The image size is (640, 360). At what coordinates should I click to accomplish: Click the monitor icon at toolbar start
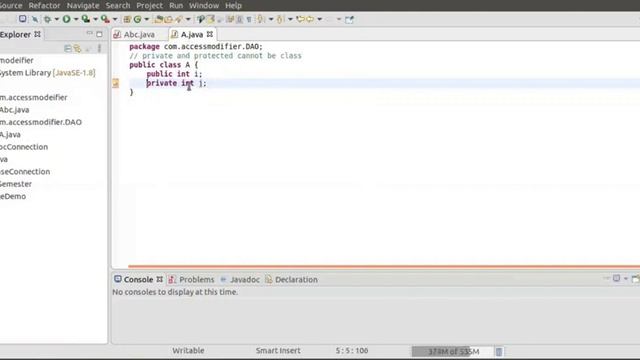coord(22,19)
